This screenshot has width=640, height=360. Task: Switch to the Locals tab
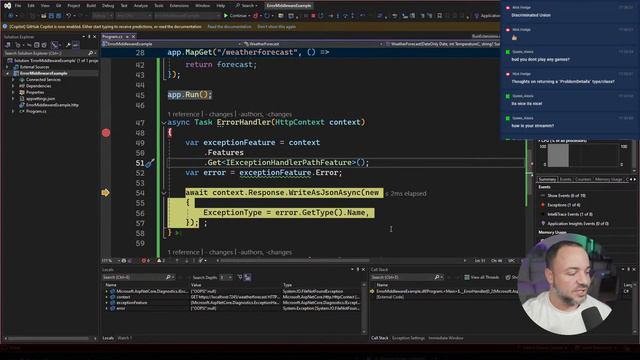click(x=108, y=338)
